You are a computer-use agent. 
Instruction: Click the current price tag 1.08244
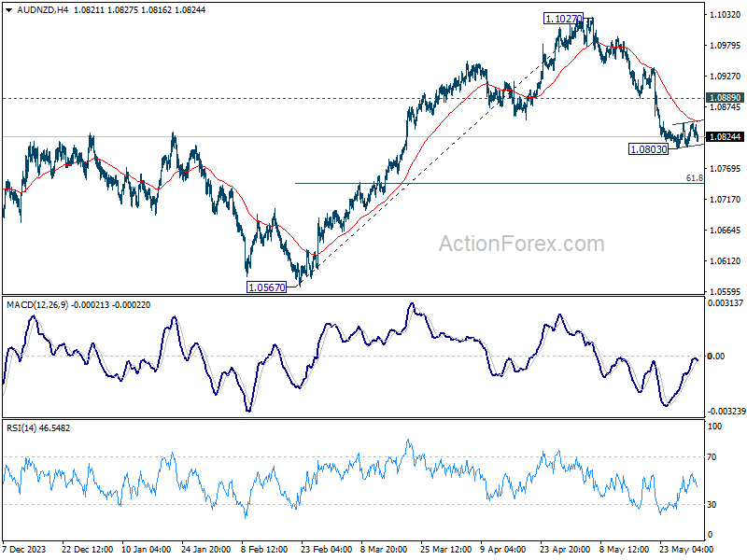(725, 137)
